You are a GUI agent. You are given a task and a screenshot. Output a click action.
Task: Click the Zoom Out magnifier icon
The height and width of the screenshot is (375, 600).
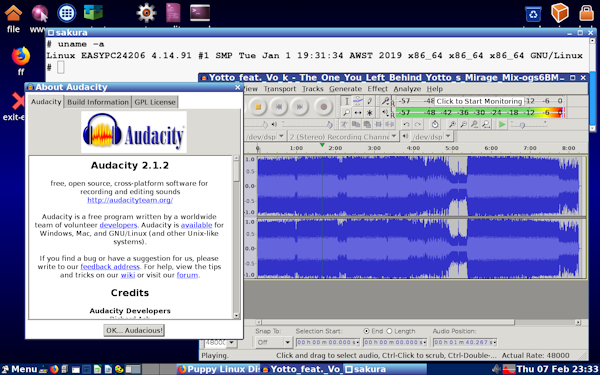(463, 124)
